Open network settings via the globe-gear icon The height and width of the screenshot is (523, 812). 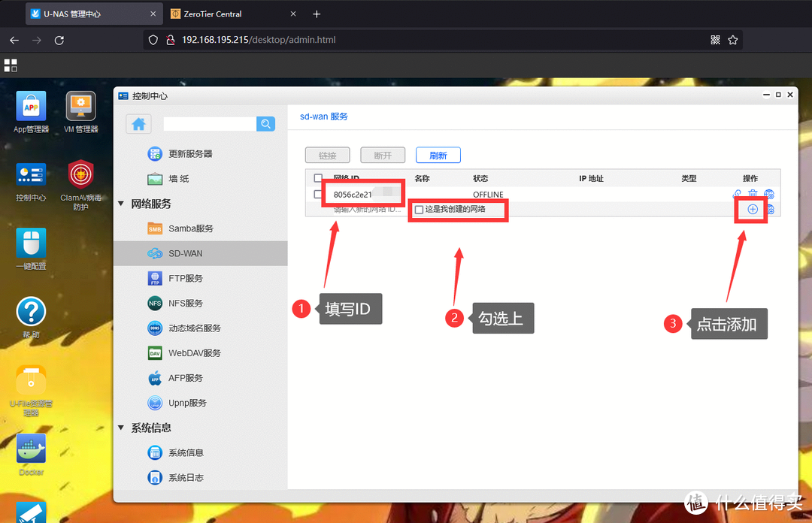(769, 194)
